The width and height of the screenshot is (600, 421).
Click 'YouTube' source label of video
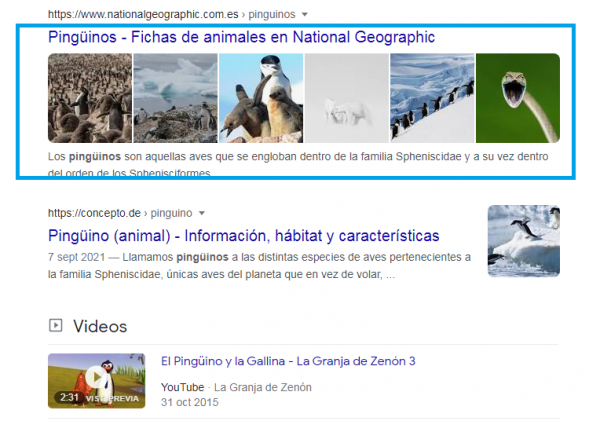[183, 387]
